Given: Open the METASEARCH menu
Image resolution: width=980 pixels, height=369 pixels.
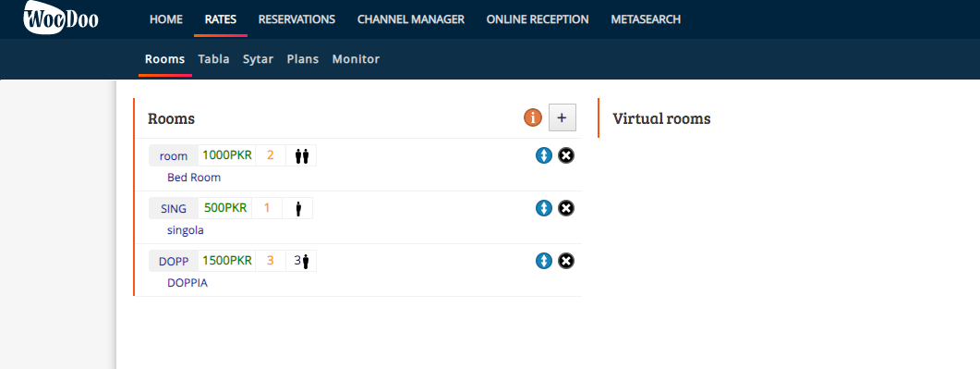Looking at the screenshot, I should [x=646, y=19].
